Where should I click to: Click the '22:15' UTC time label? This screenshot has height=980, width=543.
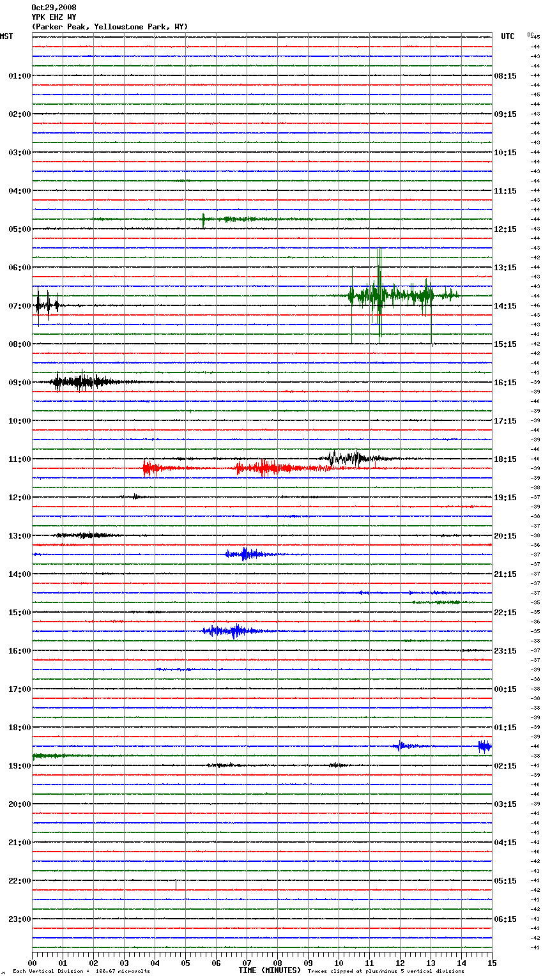click(x=505, y=613)
